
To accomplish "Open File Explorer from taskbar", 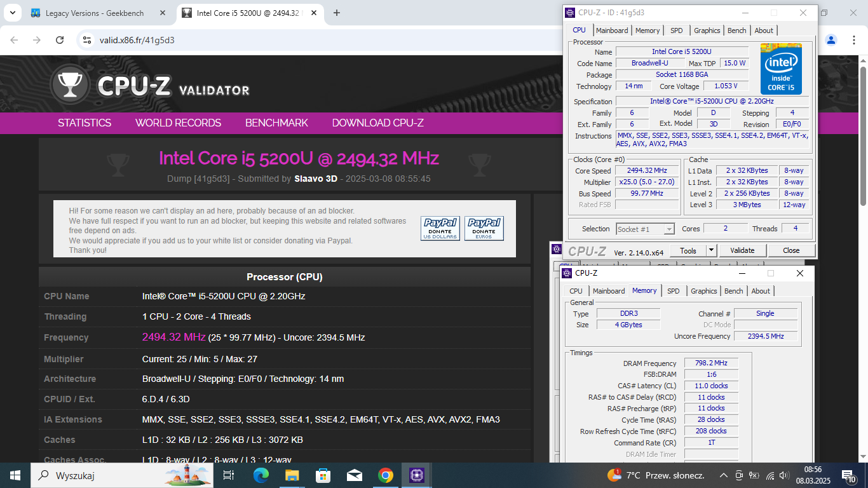I will click(x=292, y=475).
